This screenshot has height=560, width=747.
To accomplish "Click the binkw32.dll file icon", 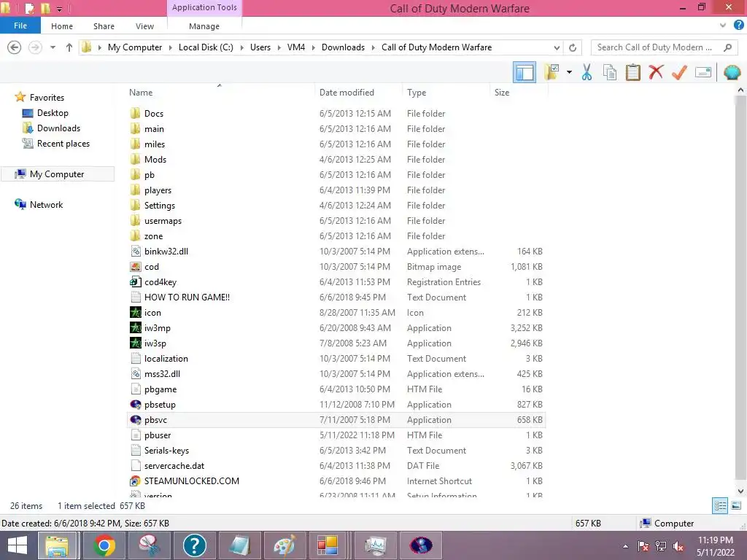I will 135,252.
